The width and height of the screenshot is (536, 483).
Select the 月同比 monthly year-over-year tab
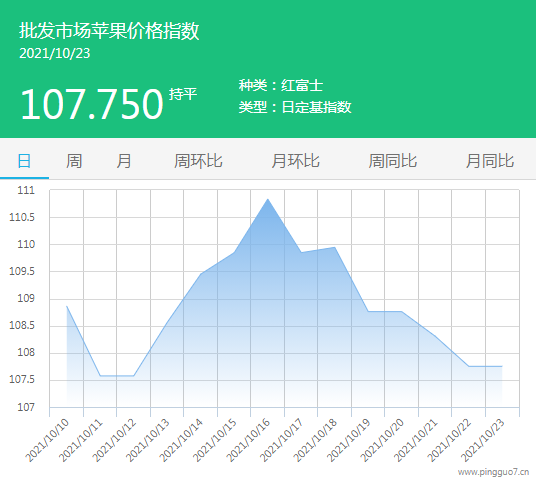(490, 161)
